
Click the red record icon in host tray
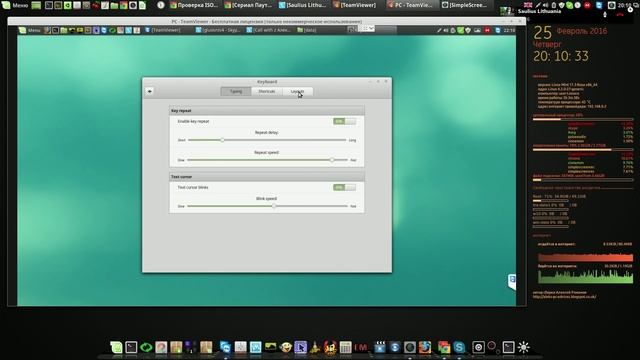(587, 5)
